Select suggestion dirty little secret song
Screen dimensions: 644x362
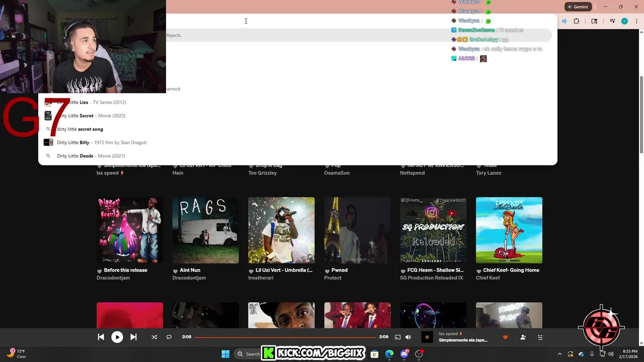click(x=80, y=129)
